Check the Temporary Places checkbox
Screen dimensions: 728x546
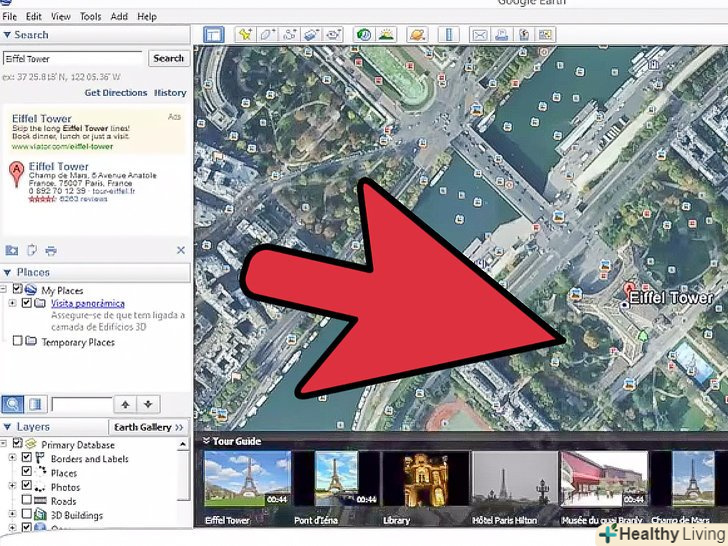[x=18, y=342]
